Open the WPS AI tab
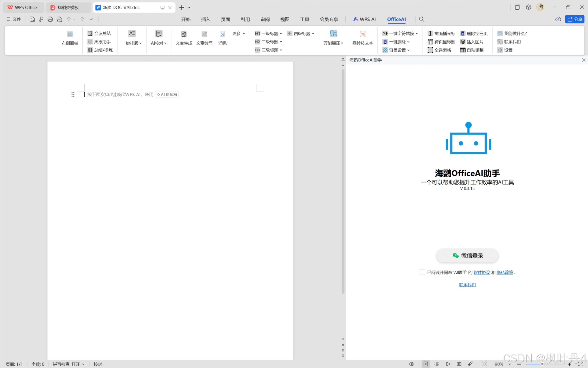This screenshot has height=368, width=588. coord(364,19)
